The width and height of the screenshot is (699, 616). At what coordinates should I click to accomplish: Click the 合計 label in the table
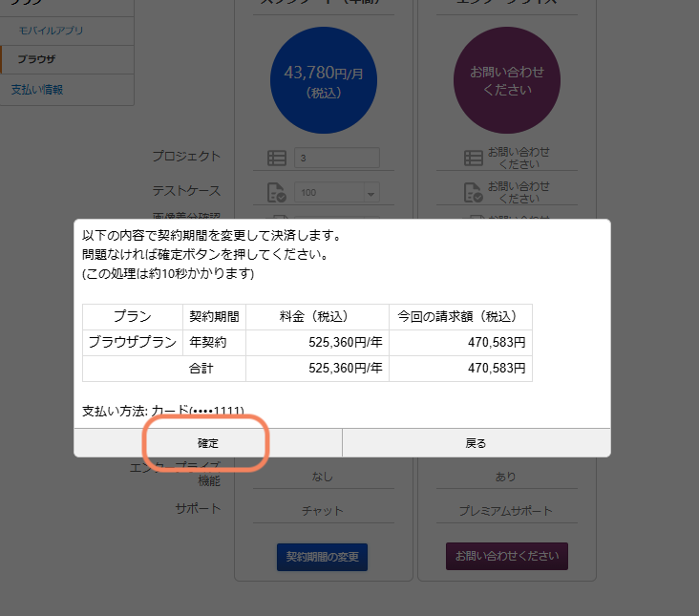201,369
